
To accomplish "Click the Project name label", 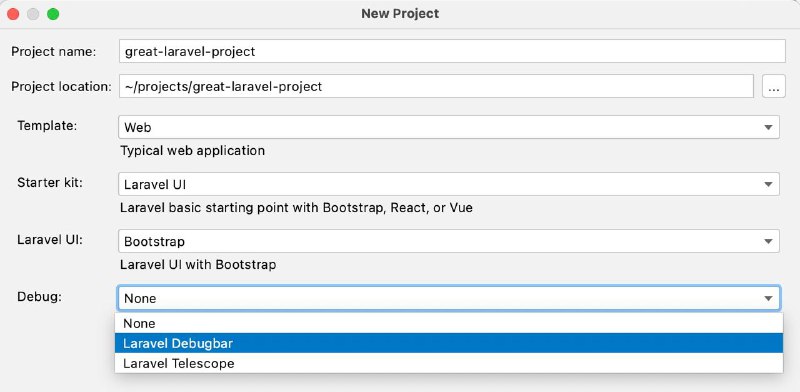I will [x=54, y=52].
